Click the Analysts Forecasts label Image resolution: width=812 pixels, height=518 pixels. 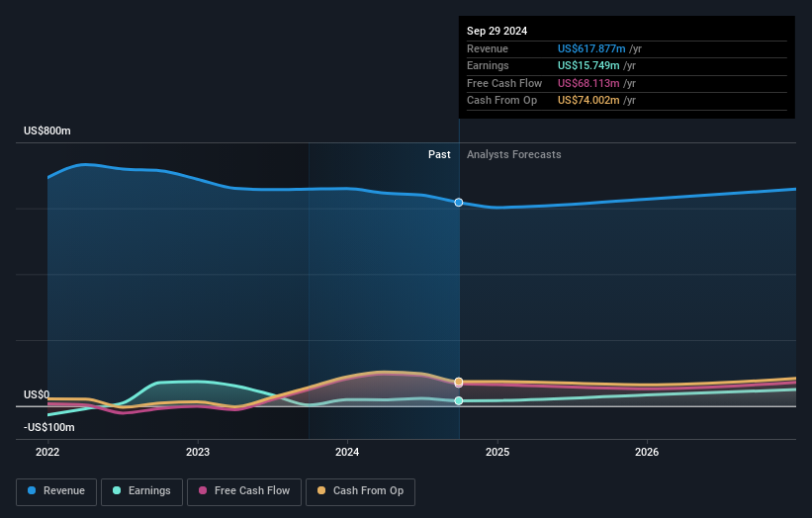click(513, 154)
